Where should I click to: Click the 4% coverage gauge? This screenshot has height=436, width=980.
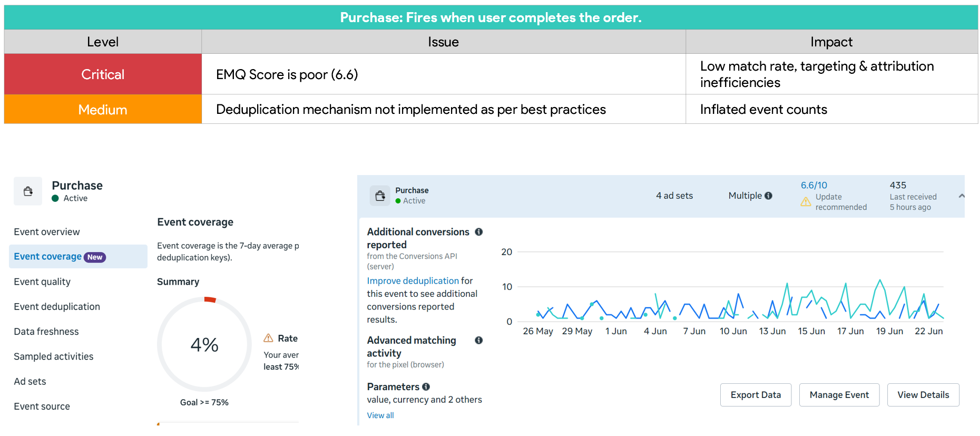tap(204, 345)
